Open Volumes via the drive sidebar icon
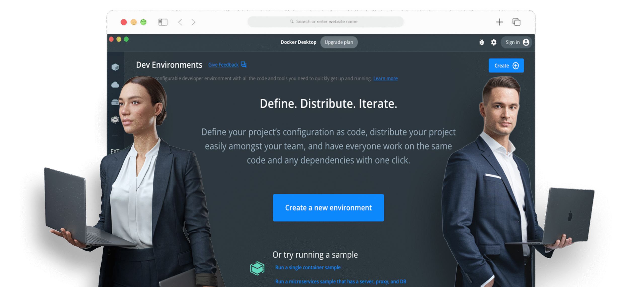The image size is (644, 287). click(x=115, y=102)
